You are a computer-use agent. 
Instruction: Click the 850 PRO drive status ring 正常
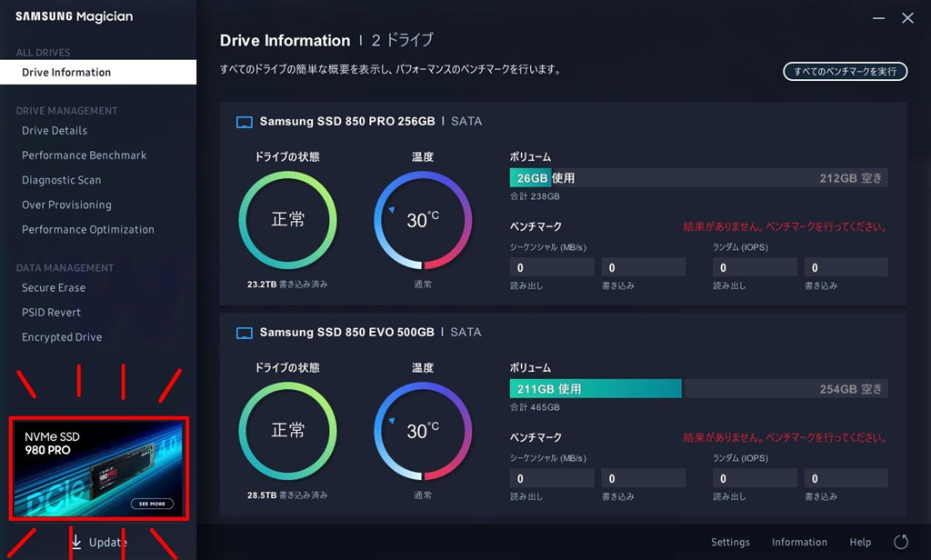(x=288, y=220)
